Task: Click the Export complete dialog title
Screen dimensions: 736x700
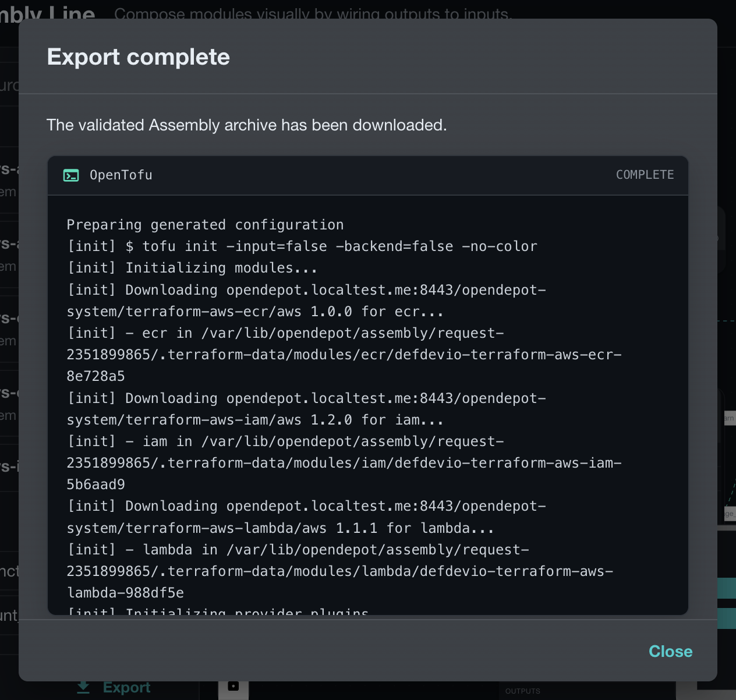Action: [139, 57]
